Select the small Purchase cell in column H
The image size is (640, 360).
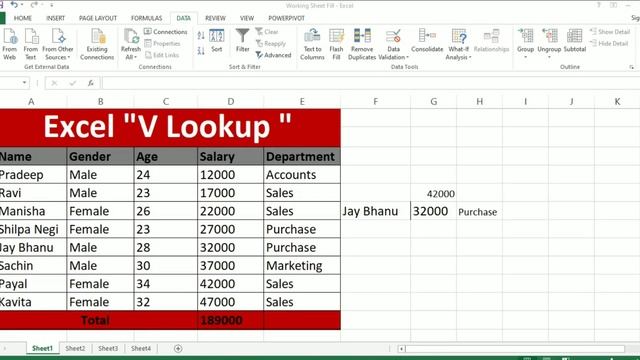(479, 211)
